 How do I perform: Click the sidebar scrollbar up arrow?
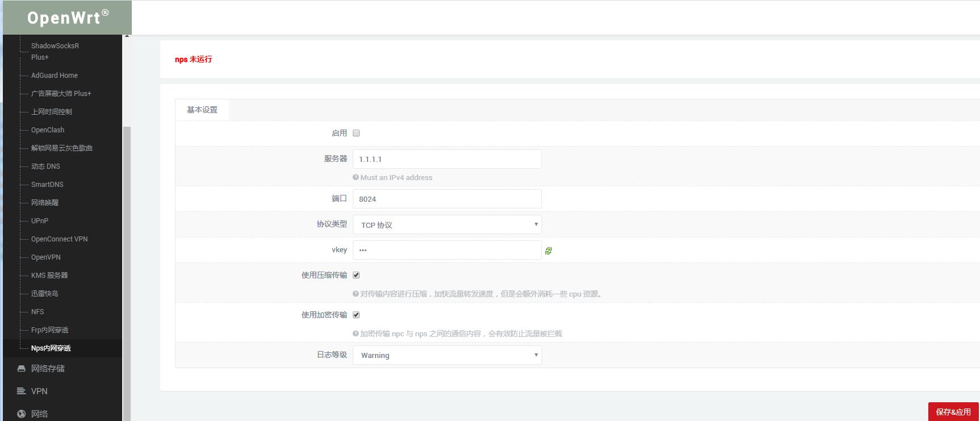pyautogui.click(x=127, y=36)
